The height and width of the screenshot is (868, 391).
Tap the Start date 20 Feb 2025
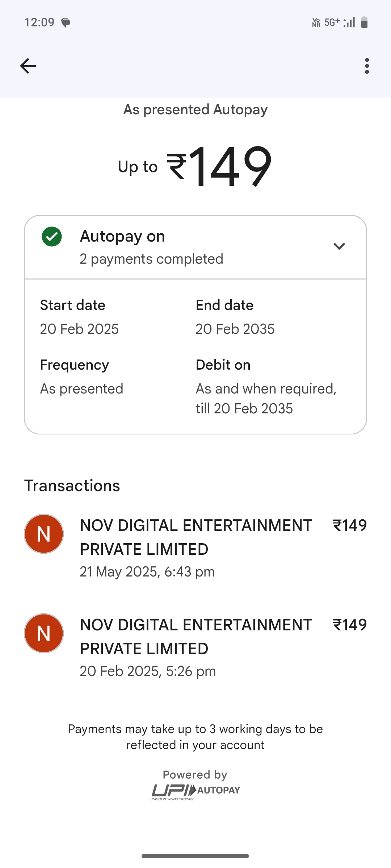click(79, 329)
